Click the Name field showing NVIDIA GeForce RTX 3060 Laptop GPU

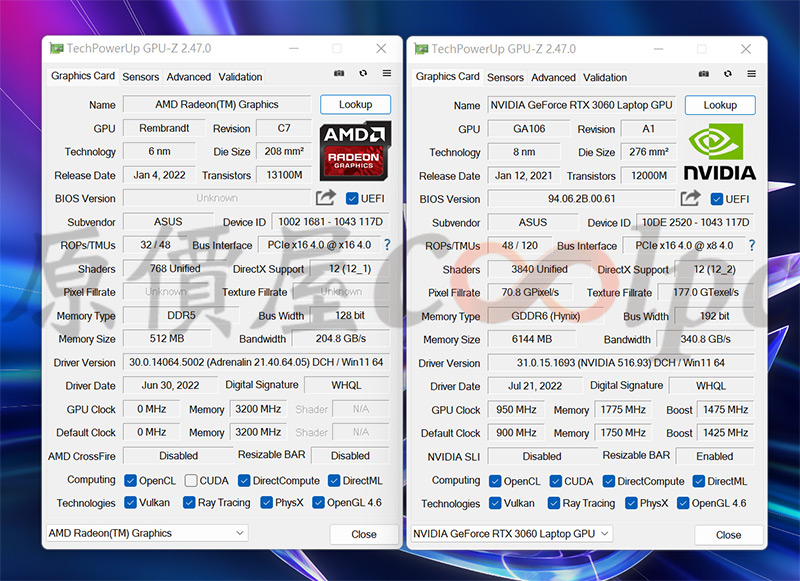pos(582,105)
